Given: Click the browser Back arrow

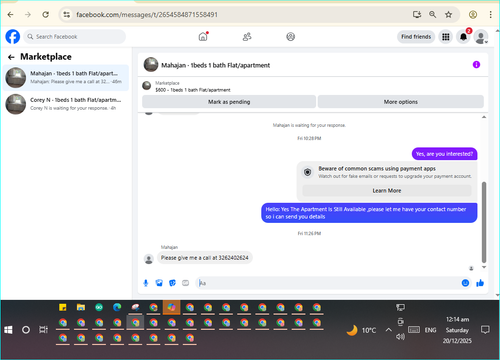Looking at the screenshot, I should (x=10, y=15).
